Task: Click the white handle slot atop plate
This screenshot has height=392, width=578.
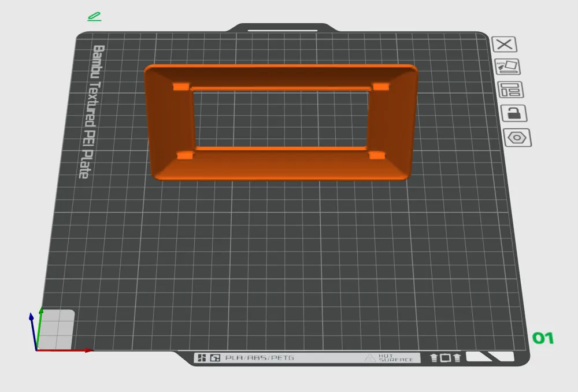Action: click(283, 30)
